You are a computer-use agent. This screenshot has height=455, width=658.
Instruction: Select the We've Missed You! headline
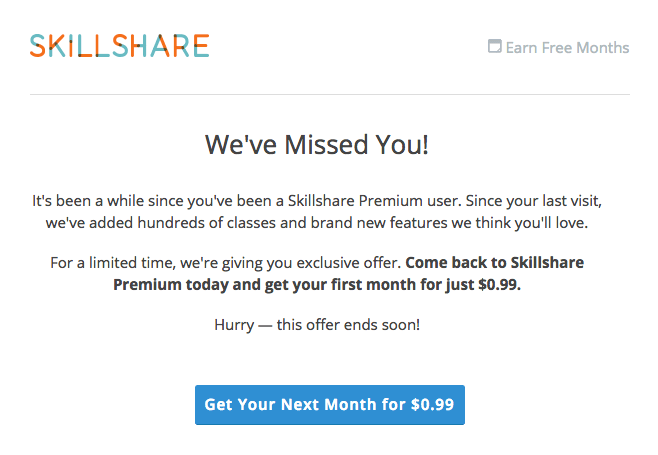pos(317,145)
